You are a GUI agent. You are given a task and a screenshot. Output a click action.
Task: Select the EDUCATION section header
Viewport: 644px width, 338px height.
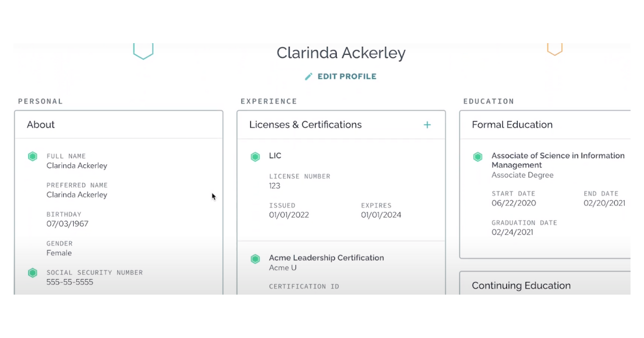tap(489, 101)
